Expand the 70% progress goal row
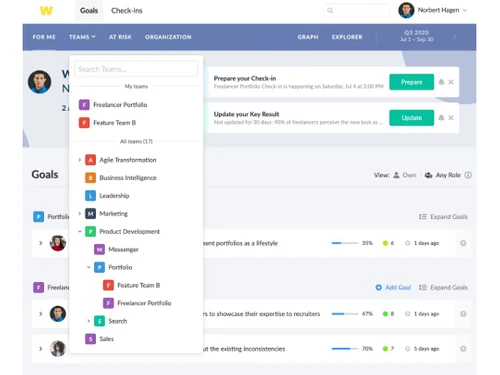500x375 pixels. point(41,349)
